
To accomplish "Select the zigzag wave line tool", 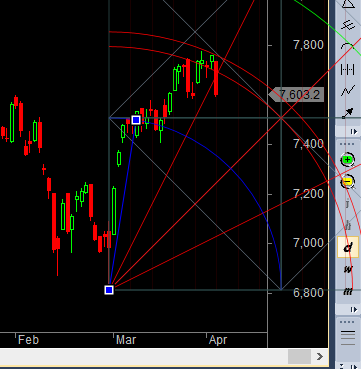I will [348, 91].
